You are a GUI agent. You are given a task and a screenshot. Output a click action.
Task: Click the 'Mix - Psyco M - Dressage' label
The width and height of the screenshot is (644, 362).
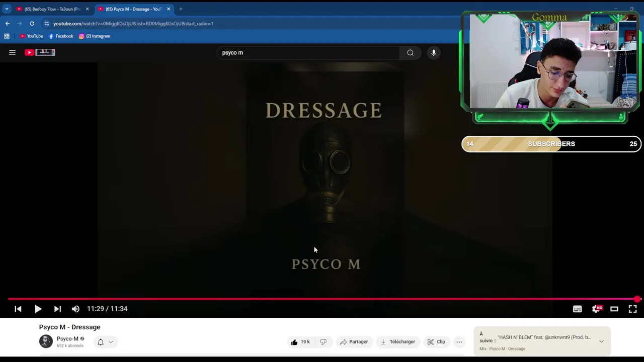coord(502,349)
